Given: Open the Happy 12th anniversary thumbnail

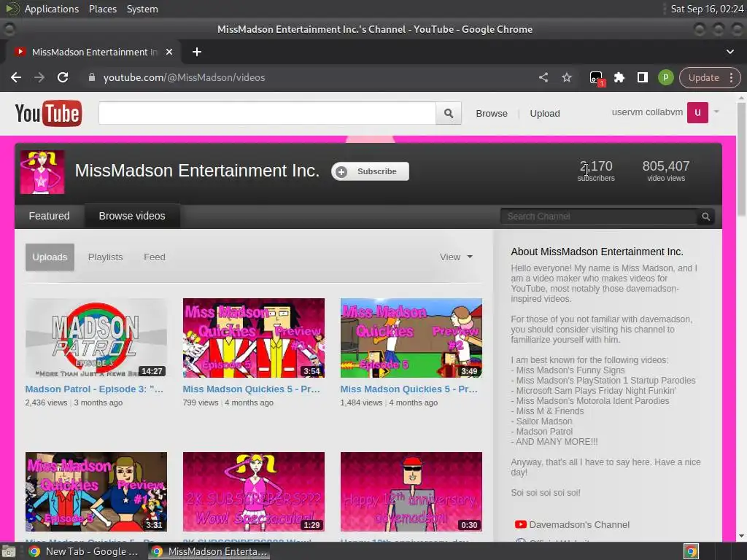Looking at the screenshot, I should (x=411, y=491).
